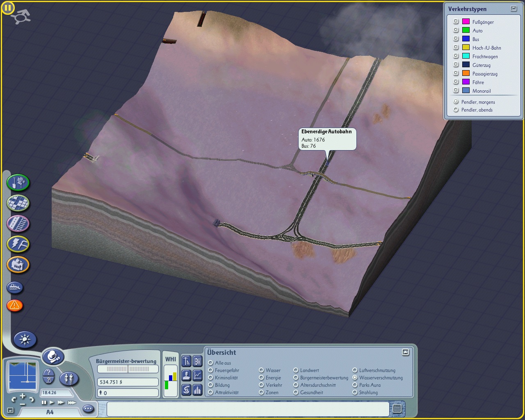Open the data view grid icon
The image size is (525, 420).
click(198, 361)
